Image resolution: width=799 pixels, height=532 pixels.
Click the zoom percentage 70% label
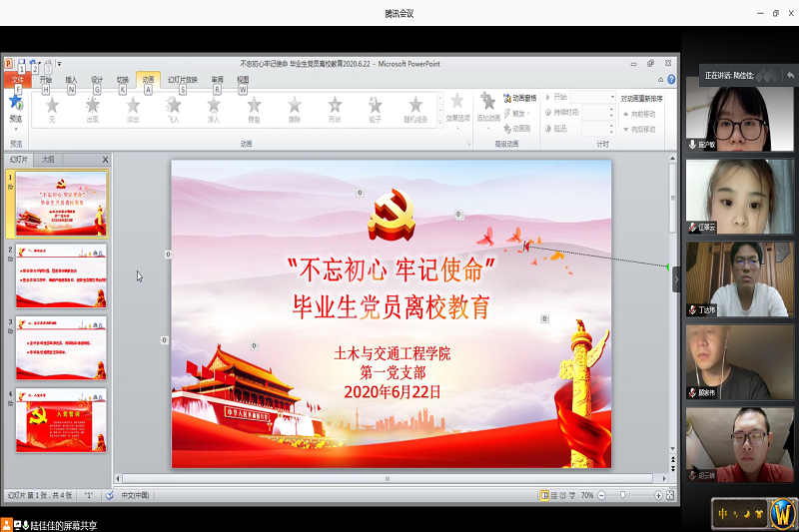click(587, 495)
